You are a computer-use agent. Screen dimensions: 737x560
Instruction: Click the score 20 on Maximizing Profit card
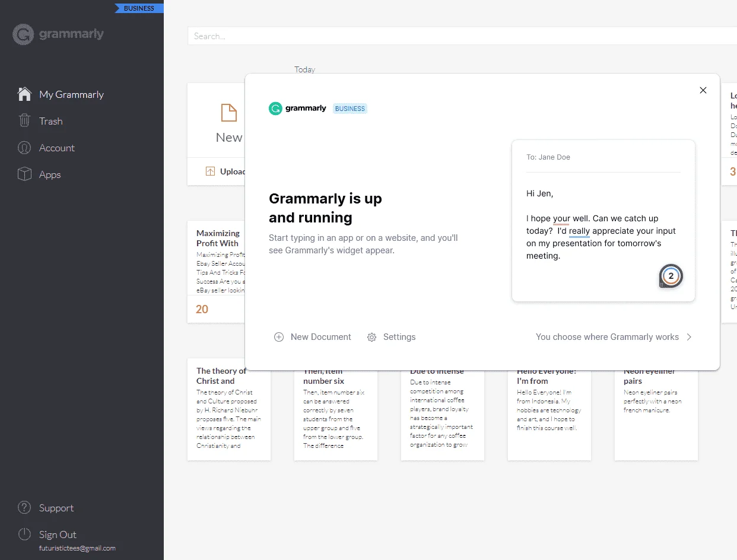click(x=202, y=309)
